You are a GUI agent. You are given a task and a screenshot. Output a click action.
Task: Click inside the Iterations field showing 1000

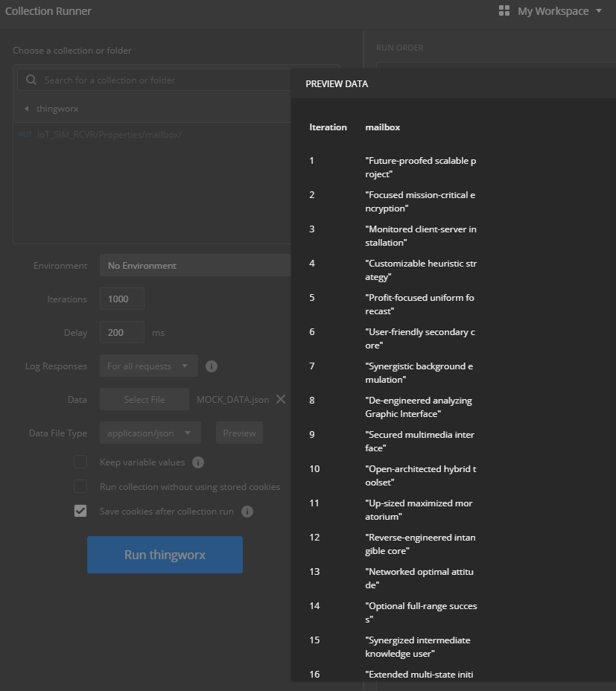pyautogui.click(x=121, y=299)
